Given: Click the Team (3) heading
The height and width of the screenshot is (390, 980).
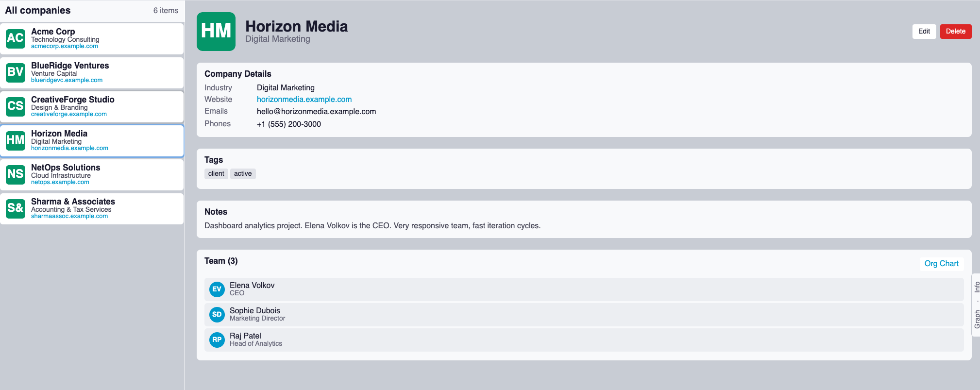Looking at the screenshot, I should coord(221,261).
